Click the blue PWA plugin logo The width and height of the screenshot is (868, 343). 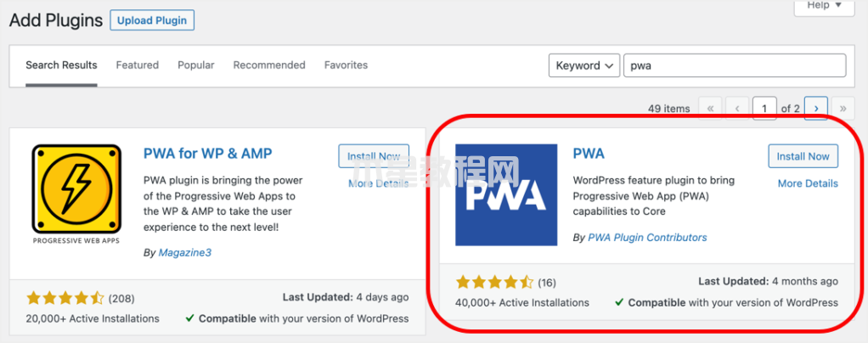pos(506,194)
